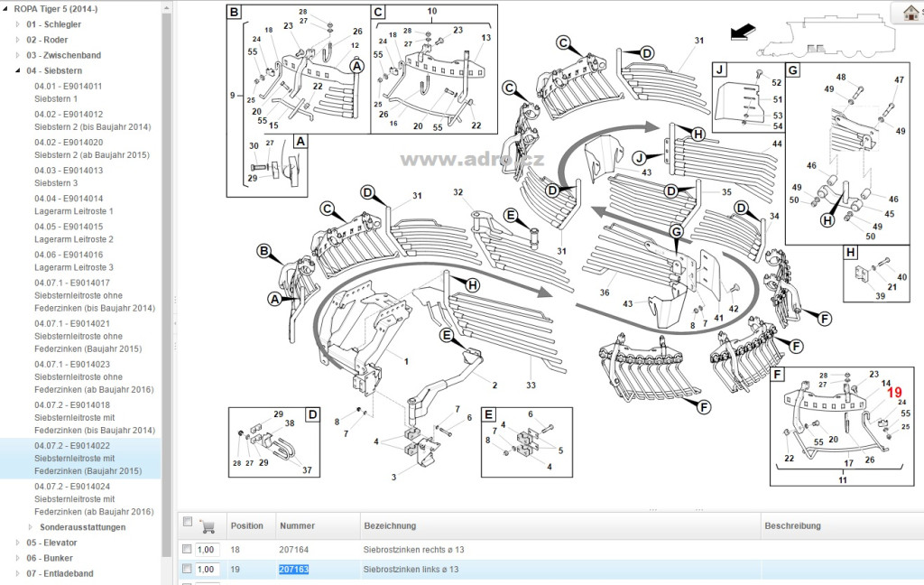Toggle the select-all checkbox in table header
The height and width of the screenshot is (585, 924).
coord(188,521)
